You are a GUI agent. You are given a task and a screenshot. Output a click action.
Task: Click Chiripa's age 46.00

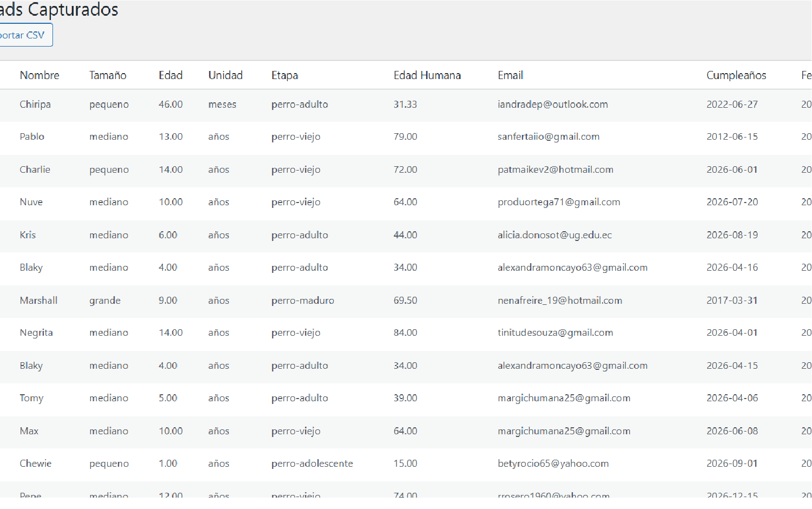pyautogui.click(x=170, y=105)
